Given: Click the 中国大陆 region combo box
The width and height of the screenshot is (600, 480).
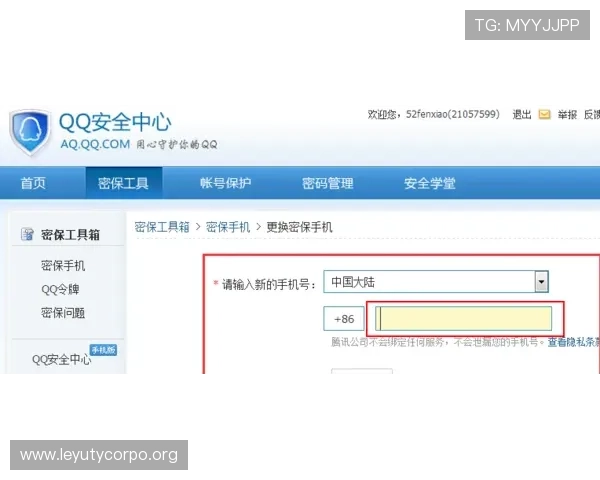Looking at the screenshot, I should tap(436, 282).
